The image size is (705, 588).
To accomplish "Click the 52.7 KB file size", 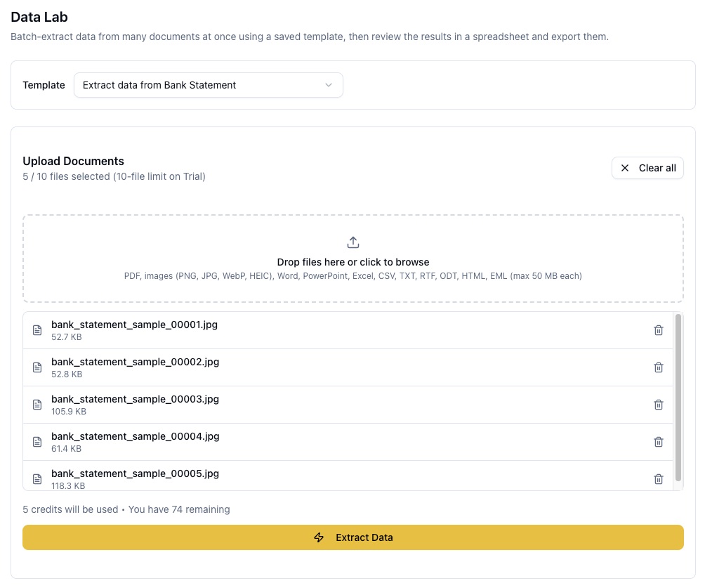I will pyautogui.click(x=67, y=337).
